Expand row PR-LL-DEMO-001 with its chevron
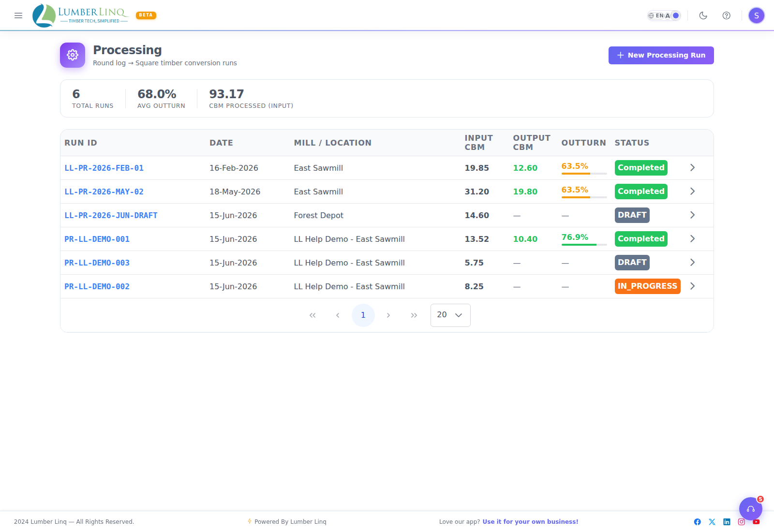Viewport: 774px width, 532px height. click(693, 239)
